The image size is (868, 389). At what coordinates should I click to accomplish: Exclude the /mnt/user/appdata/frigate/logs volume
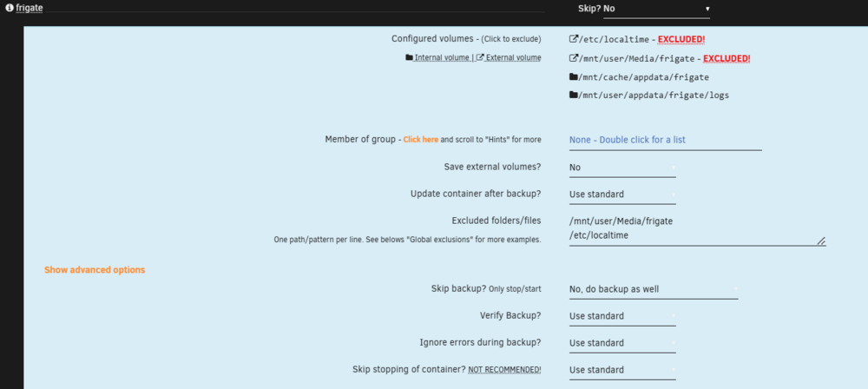click(654, 96)
